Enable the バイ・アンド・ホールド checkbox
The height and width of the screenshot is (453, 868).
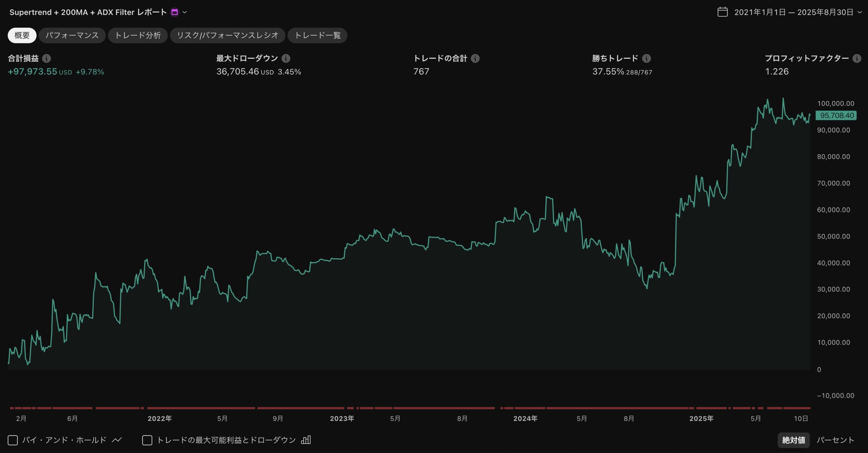(13, 440)
